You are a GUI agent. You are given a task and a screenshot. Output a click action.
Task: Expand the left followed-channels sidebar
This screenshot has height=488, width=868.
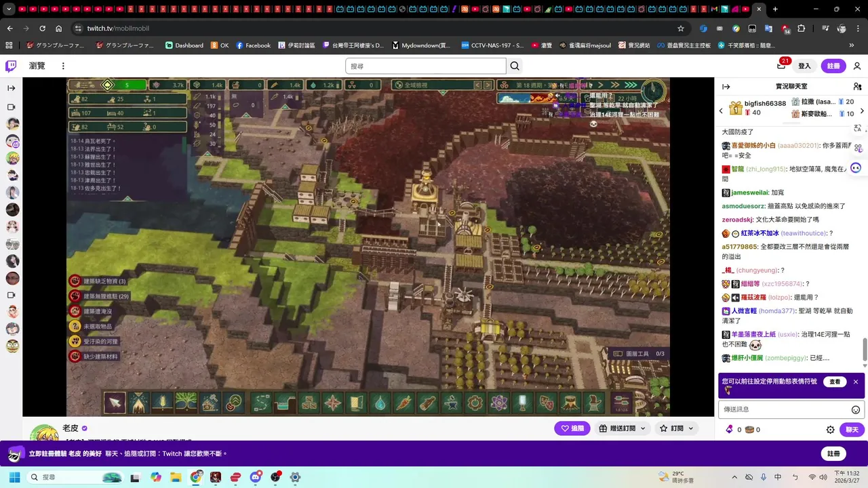click(x=12, y=88)
